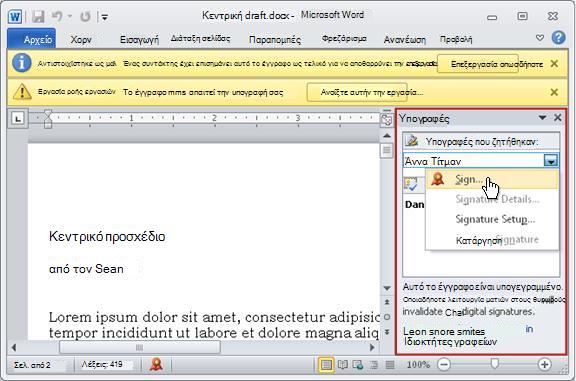Click the 100% zoom level button
The height and width of the screenshot is (381, 576).
(418, 364)
